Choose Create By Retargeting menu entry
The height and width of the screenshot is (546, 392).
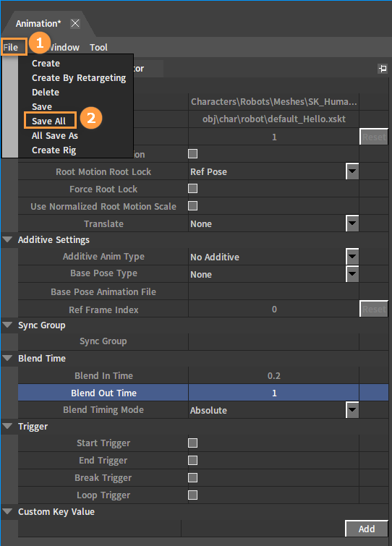[79, 77]
